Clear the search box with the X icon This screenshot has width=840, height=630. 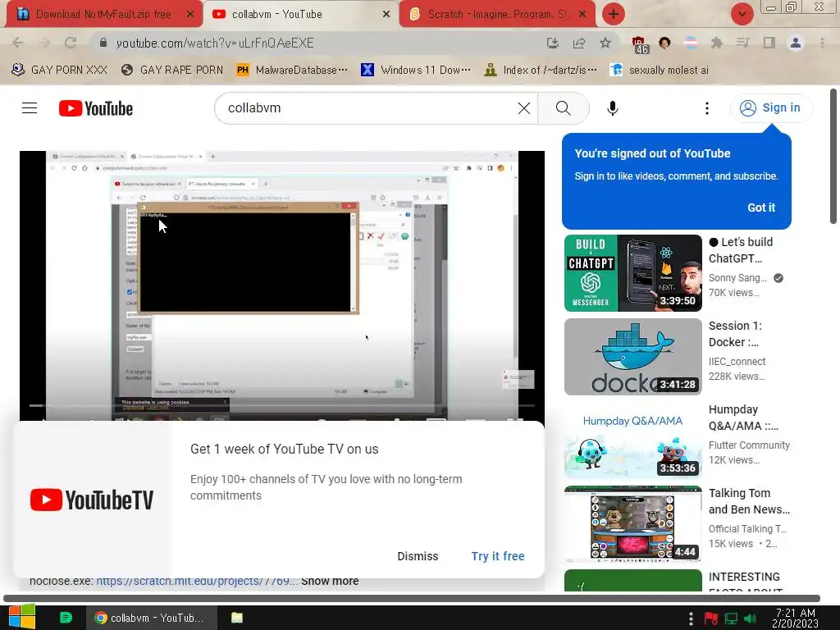coord(524,108)
